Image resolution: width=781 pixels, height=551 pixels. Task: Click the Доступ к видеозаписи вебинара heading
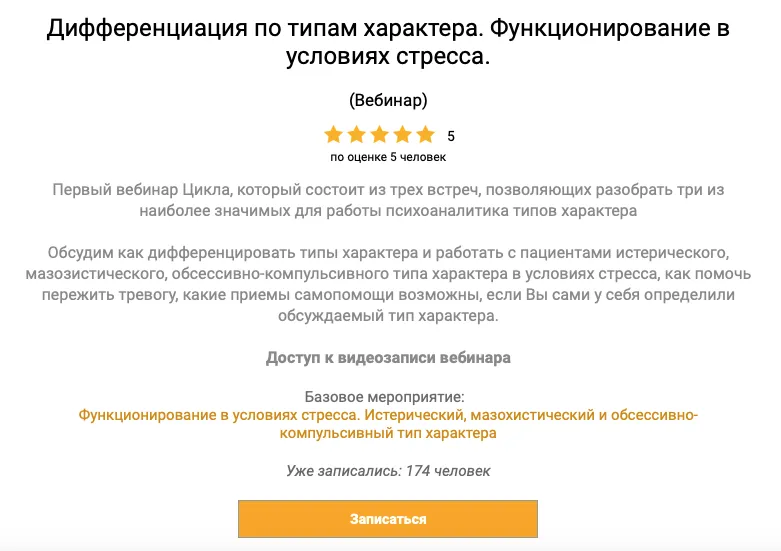click(388, 357)
